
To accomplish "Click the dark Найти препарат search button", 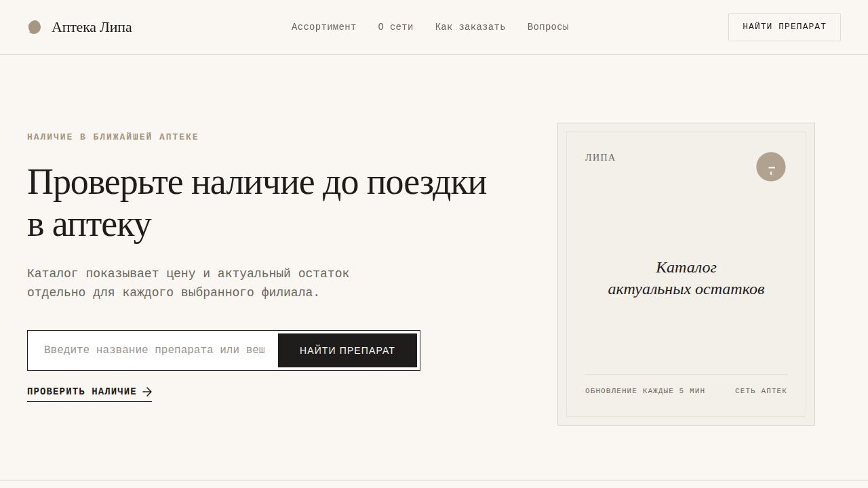I will point(347,350).
